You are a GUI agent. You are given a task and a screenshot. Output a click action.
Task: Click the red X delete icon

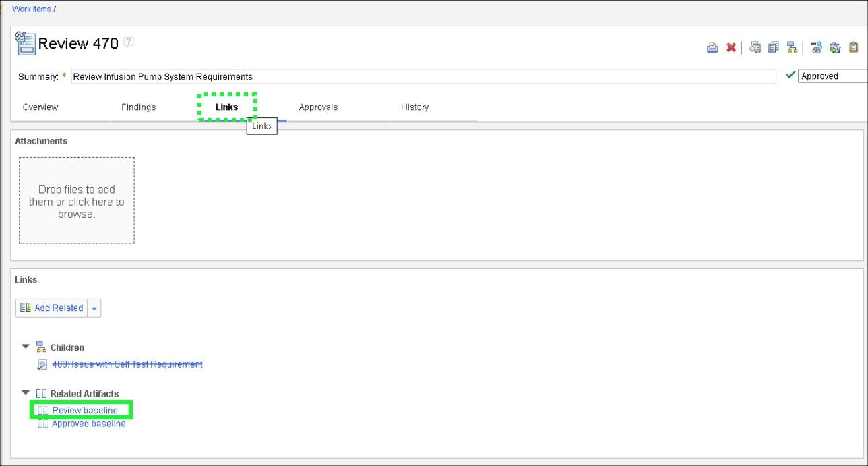point(731,48)
